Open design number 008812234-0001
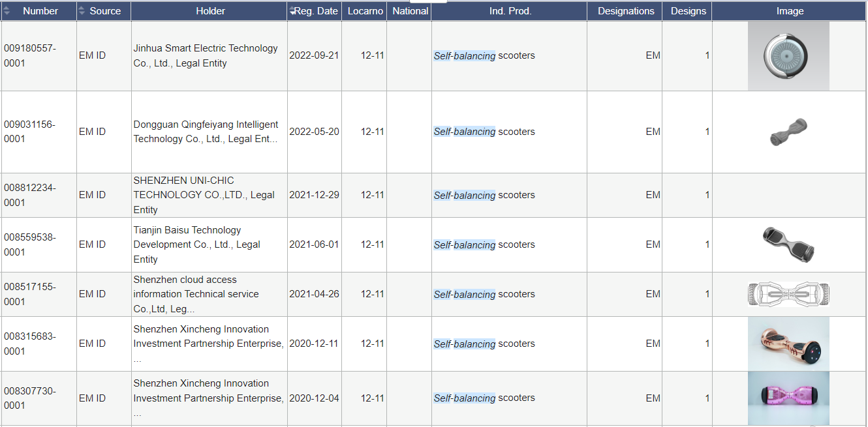Image resolution: width=868 pixels, height=427 pixels. (x=30, y=195)
